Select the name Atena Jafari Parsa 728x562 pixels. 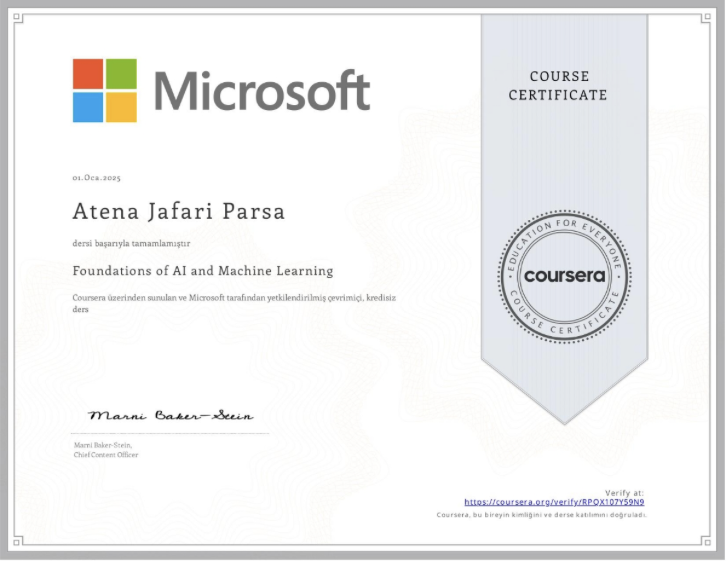tap(179, 212)
